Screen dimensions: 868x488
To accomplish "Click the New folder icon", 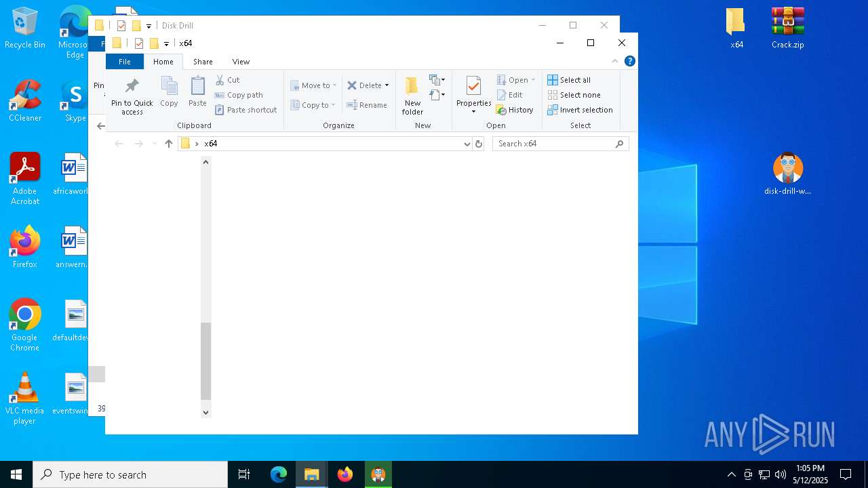I will pos(412,86).
